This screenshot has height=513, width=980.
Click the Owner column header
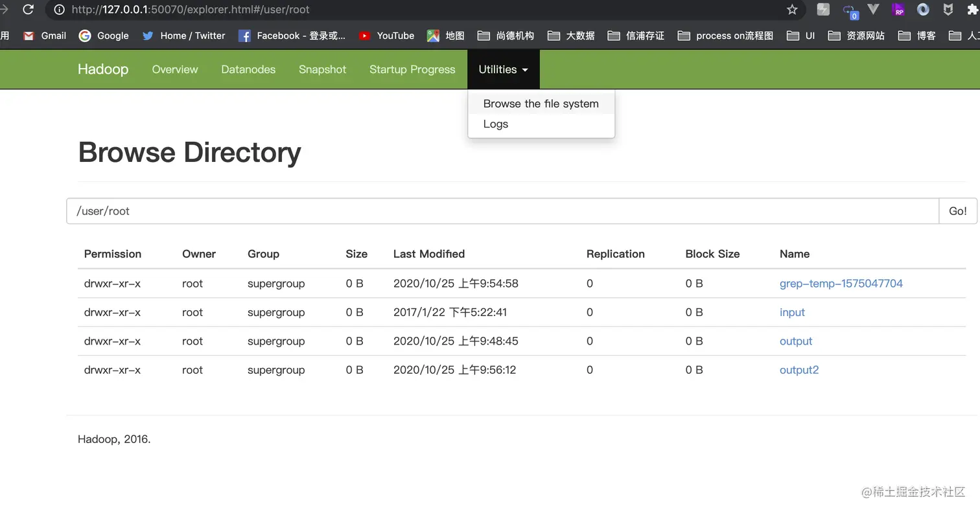coord(199,254)
